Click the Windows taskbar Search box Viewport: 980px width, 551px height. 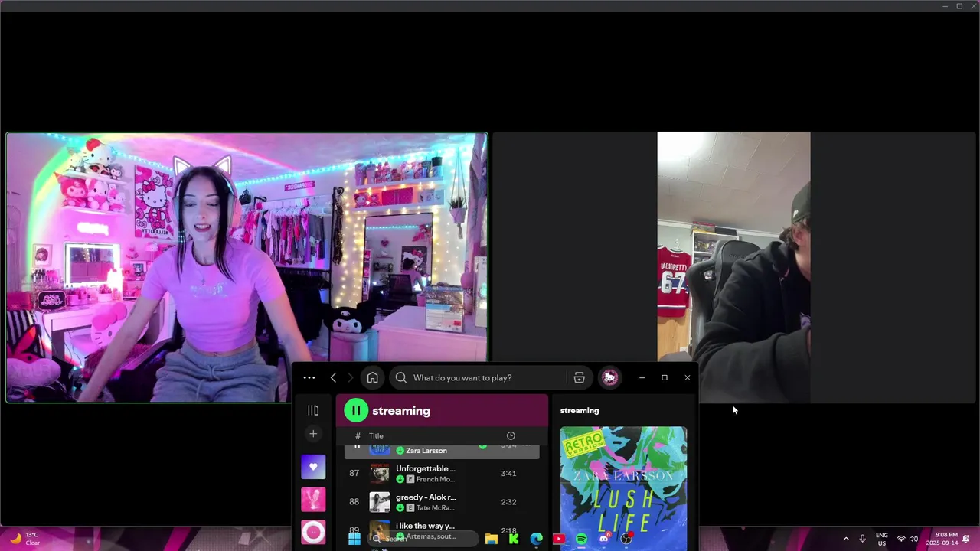click(x=425, y=538)
